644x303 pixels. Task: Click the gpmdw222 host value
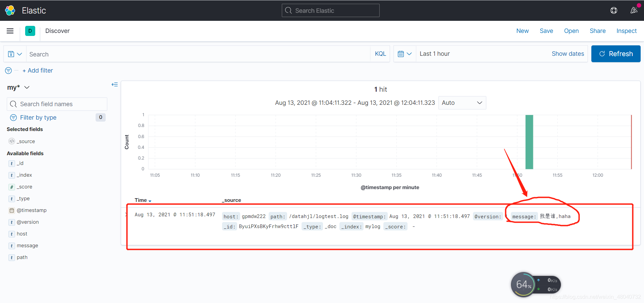pyautogui.click(x=254, y=216)
